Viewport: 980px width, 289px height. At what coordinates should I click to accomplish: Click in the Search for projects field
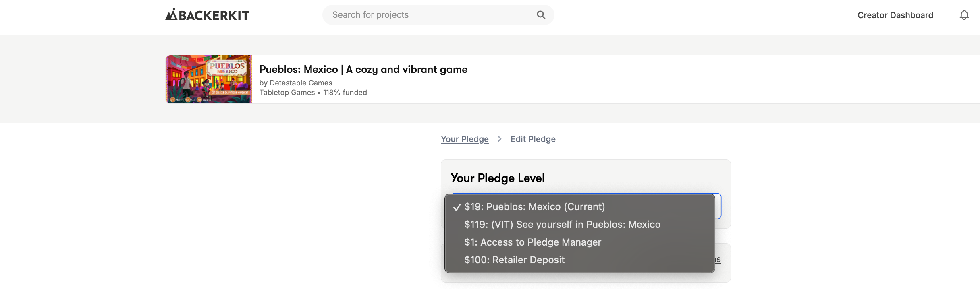[x=431, y=15]
